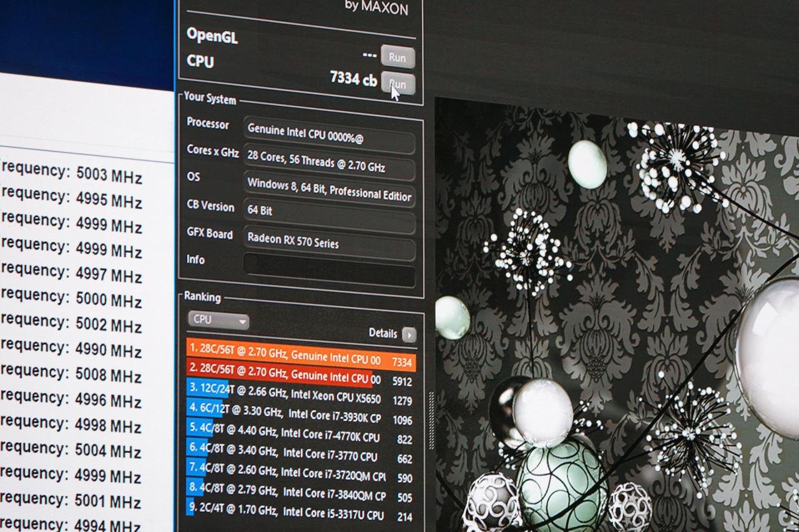The width and height of the screenshot is (799, 532).
Task: Select the Intel Core i5-3317U ranking row
Action: [x=301, y=511]
